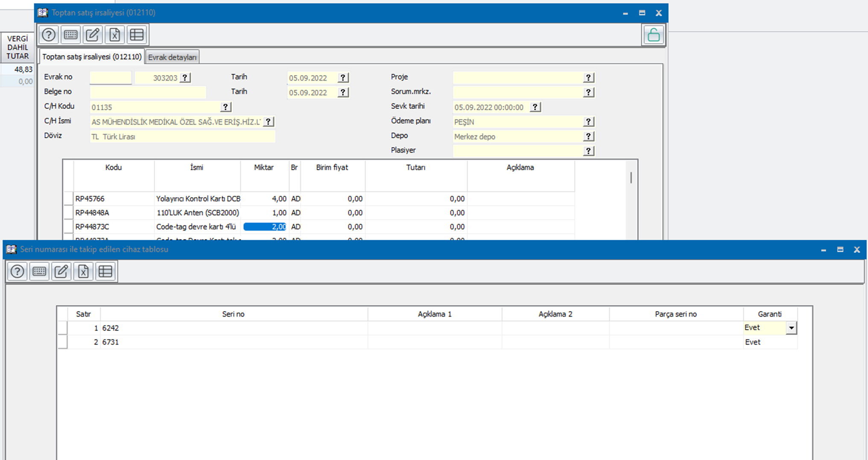
Task: Click the lookup ? button next to Evrak no 303203
Action: [185, 78]
